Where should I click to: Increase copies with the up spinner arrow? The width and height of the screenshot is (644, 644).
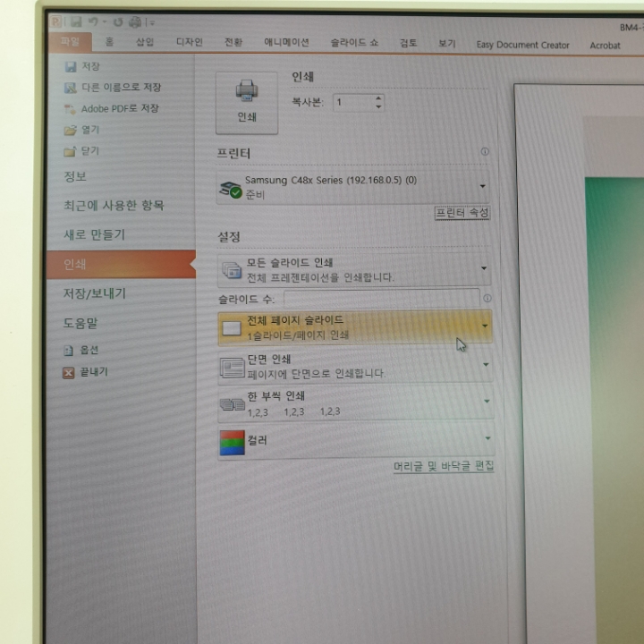(378, 98)
